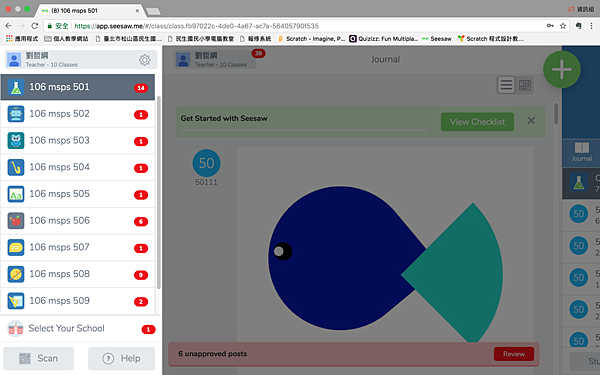The image size is (600, 375).
Task: Open the Journal tab in right panel
Action: 581,152
